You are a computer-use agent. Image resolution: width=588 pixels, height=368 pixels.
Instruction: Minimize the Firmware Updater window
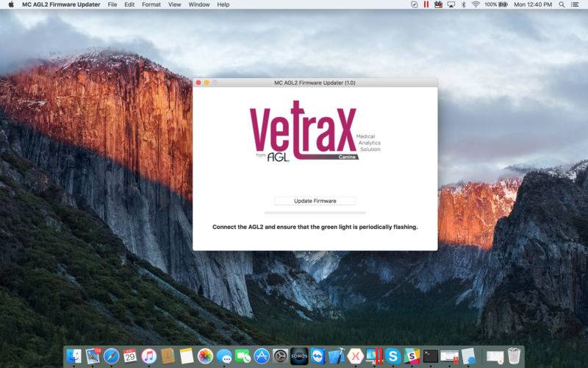pos(207,82)
